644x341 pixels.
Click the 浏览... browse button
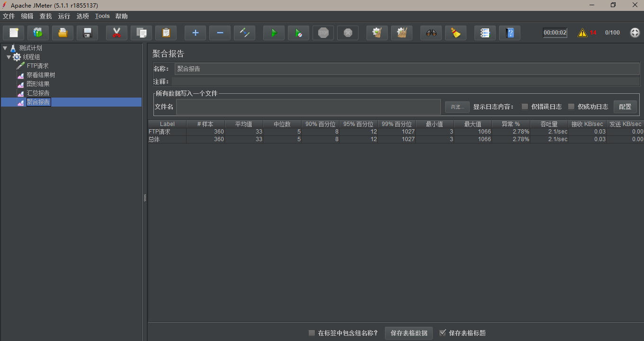coord(457,107)
